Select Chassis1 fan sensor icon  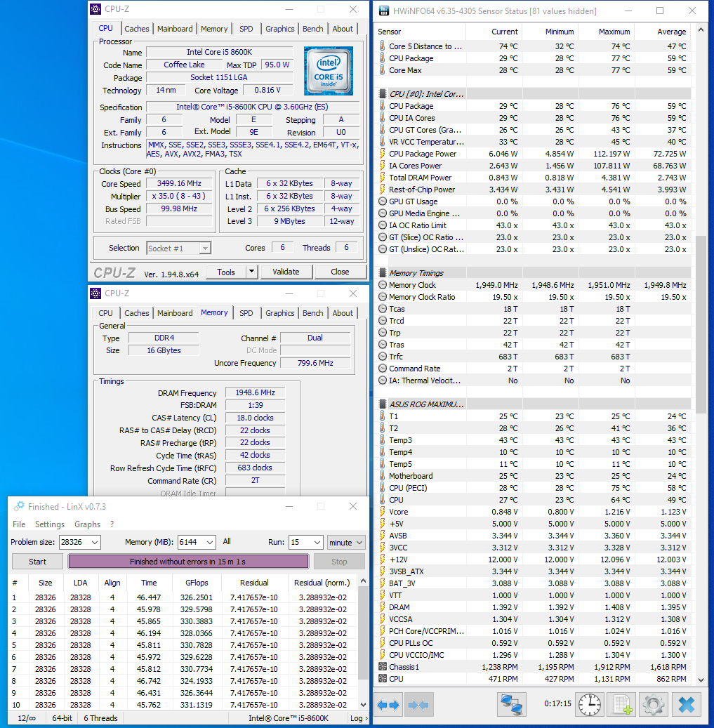point(382,667)
